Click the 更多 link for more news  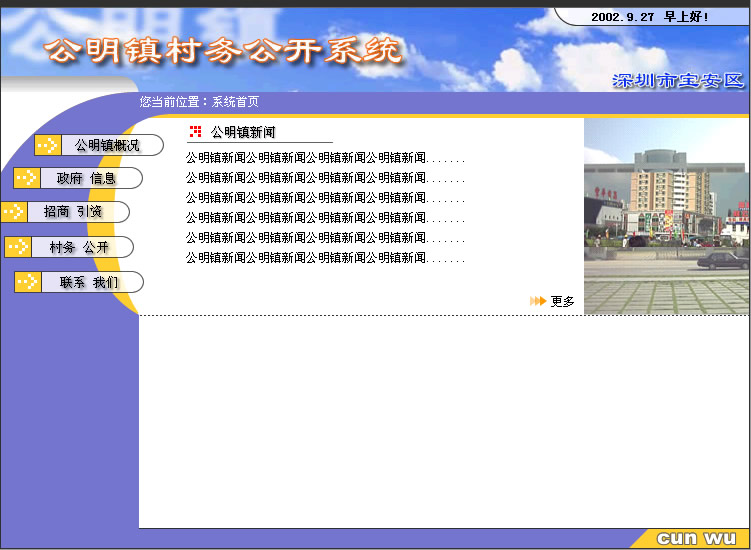pos(562,301)
